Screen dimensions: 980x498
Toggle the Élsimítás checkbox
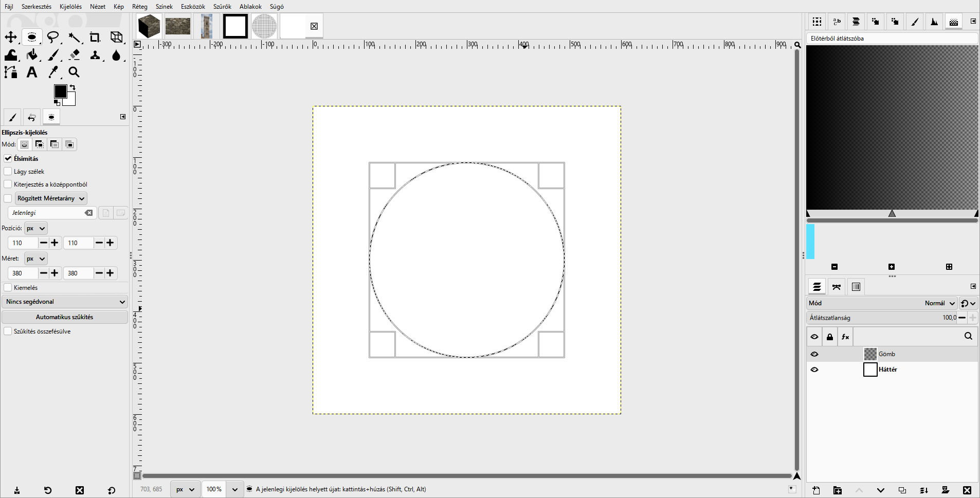(8, 158)
